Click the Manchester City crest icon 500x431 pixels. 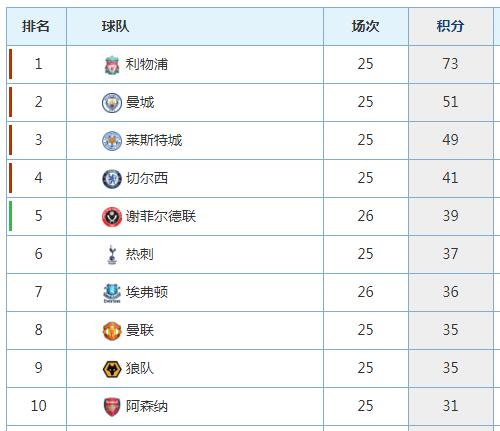[112, 103]
